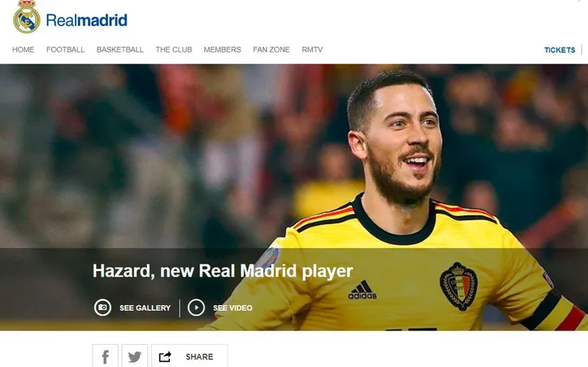The image size is (588, 367).
Task: Open the HOME menu item
Action: coord(23,49)
